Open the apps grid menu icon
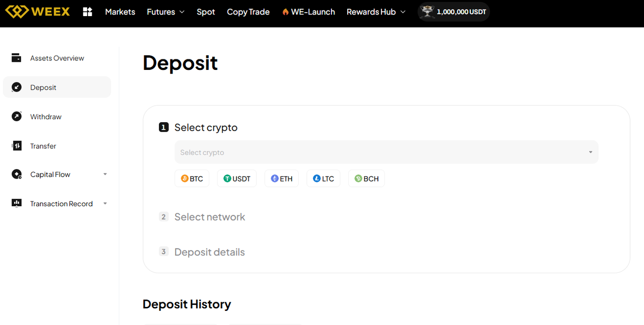Screen dimensions: 644x325 [x=88, y=12]
